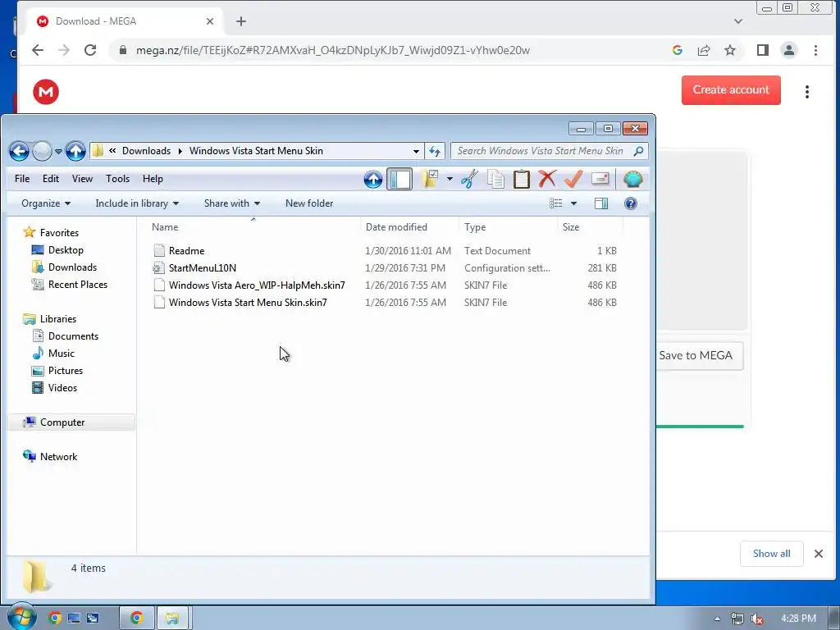Click the network tray icon
840x630 pixels.
click(x=737, y=619)
